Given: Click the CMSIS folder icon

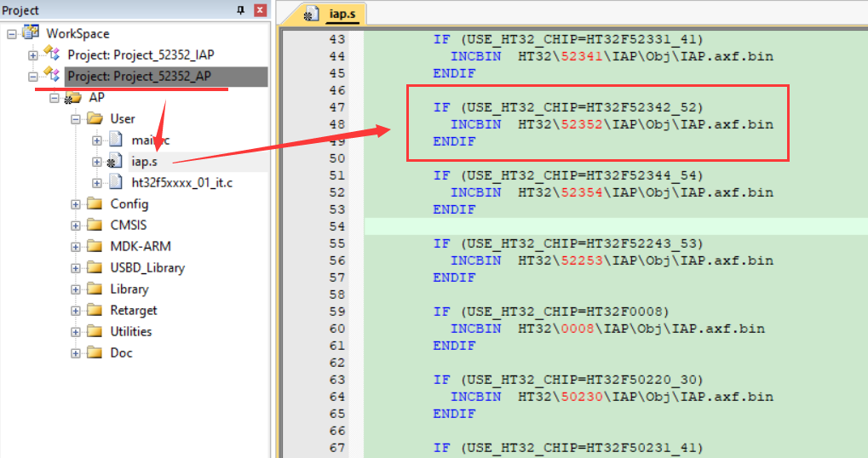Looking at the screenshot, I should pos(95,225).
